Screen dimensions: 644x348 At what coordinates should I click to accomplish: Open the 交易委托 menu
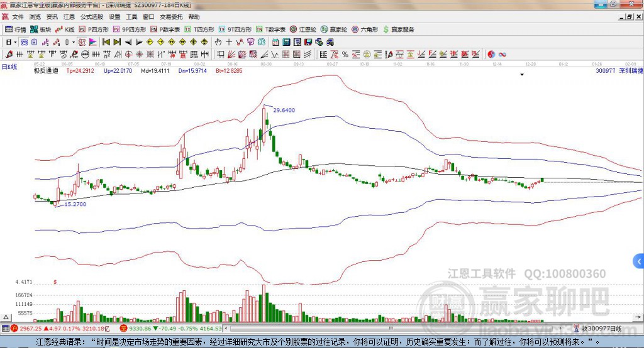click(171, 17)
